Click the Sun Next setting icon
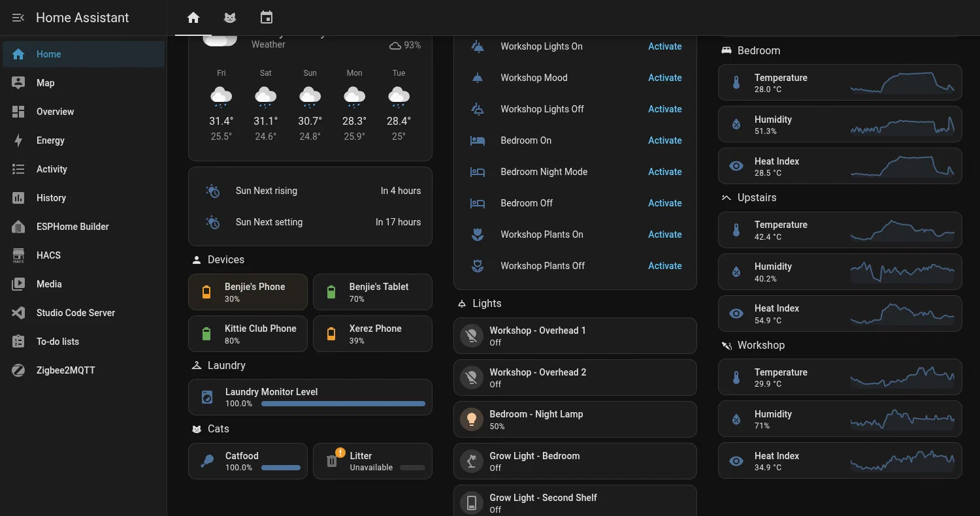This screenshot has height=516, width=980. pyautogui.click(x=213, y=222)
